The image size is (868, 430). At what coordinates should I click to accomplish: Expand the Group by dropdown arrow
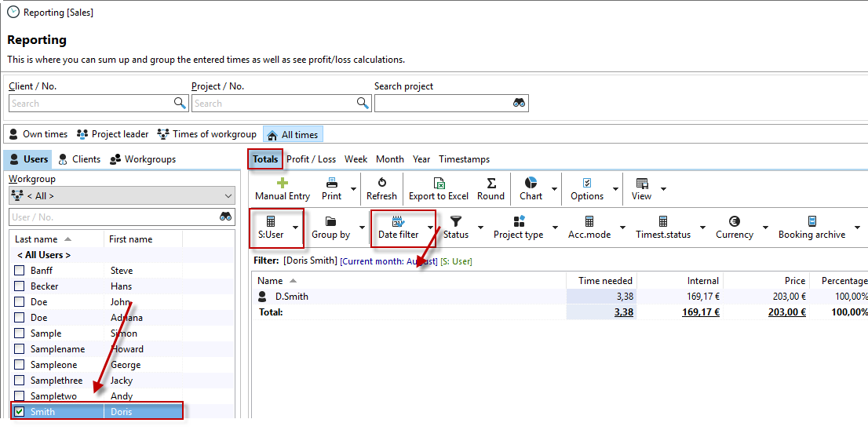click(362, 228)
